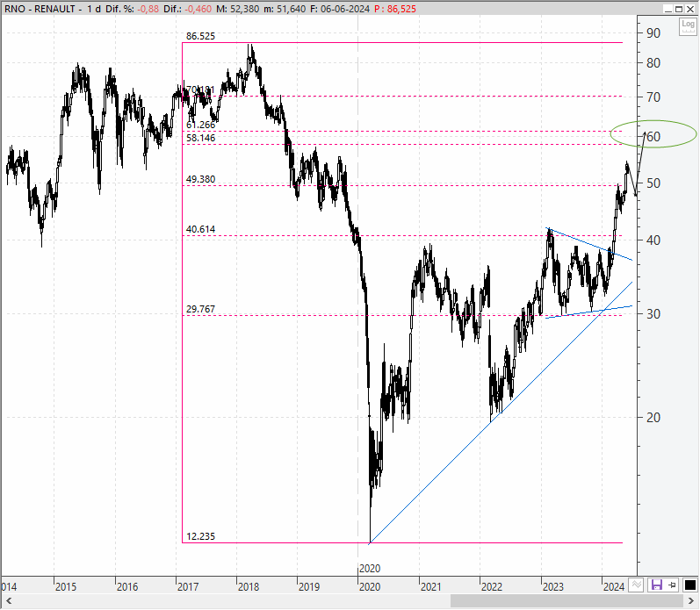Click 2022 on the time axis

(x=492, y=587)
